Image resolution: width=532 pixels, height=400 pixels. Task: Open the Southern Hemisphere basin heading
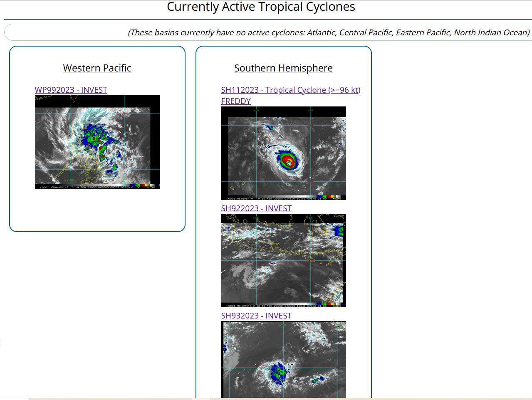[283, 68]
